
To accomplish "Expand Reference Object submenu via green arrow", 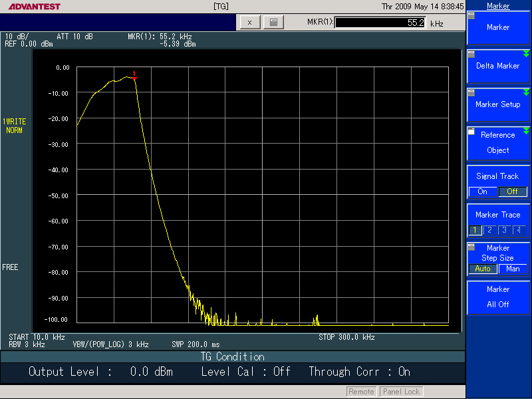I will 526,131.
